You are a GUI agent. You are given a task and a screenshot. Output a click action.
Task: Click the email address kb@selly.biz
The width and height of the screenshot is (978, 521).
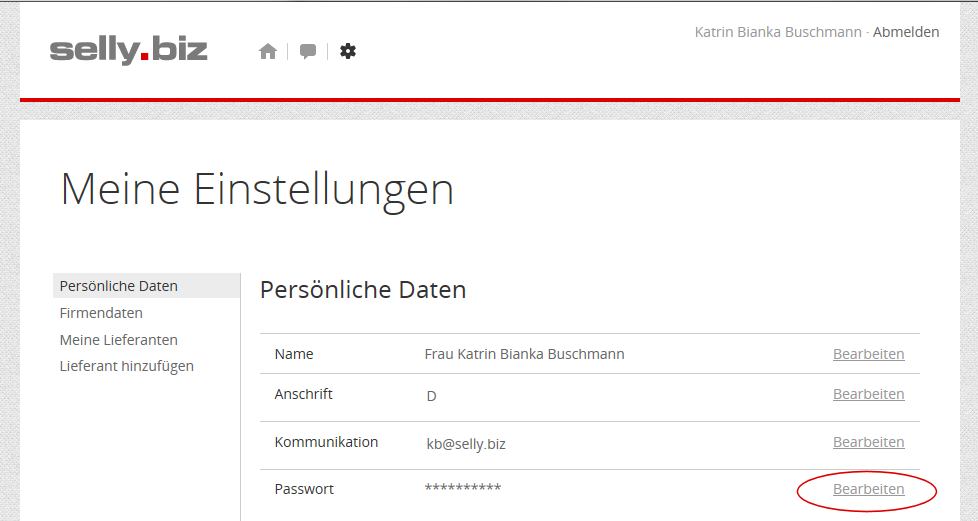tap(466, 444)
